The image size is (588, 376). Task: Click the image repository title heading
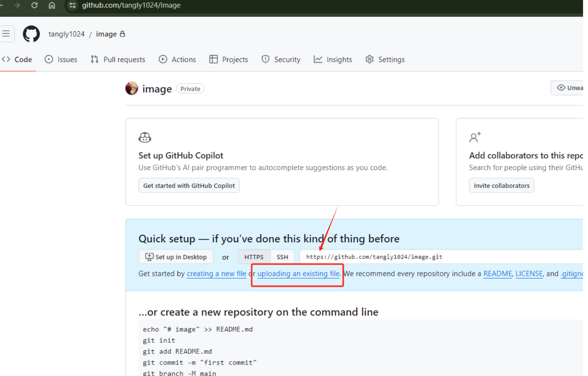point(157,89)
